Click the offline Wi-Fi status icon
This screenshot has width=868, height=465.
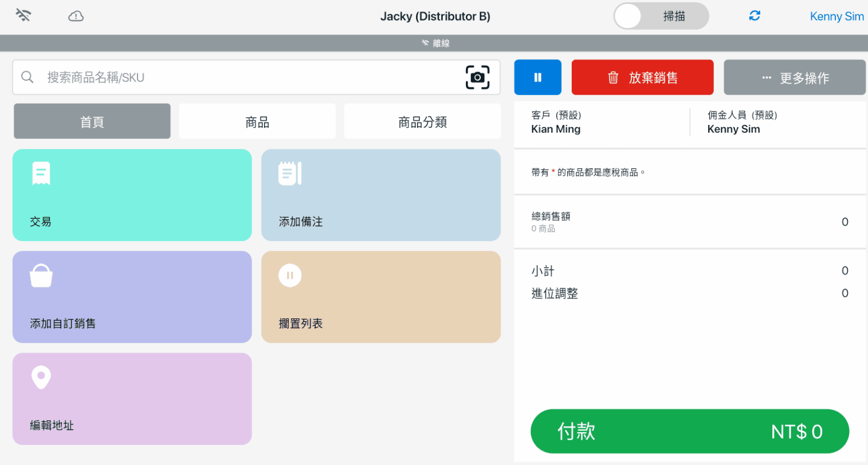[23, 15]
